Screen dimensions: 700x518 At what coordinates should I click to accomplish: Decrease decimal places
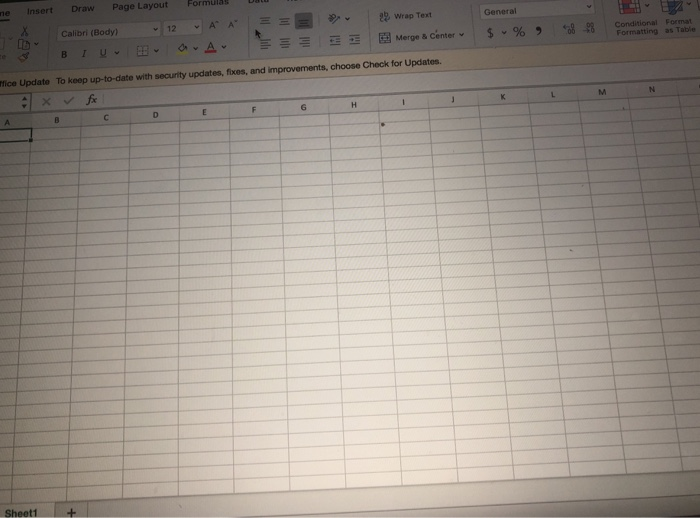coord(590,28)
